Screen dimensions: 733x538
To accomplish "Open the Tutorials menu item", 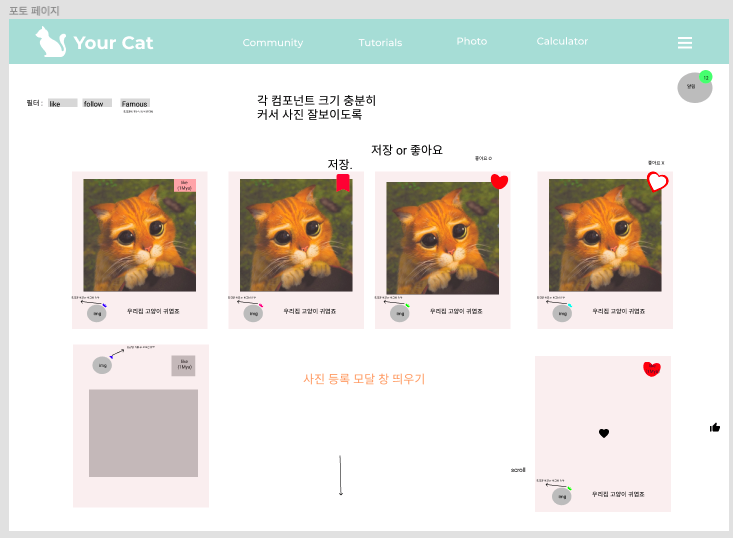I will [380, 43].
